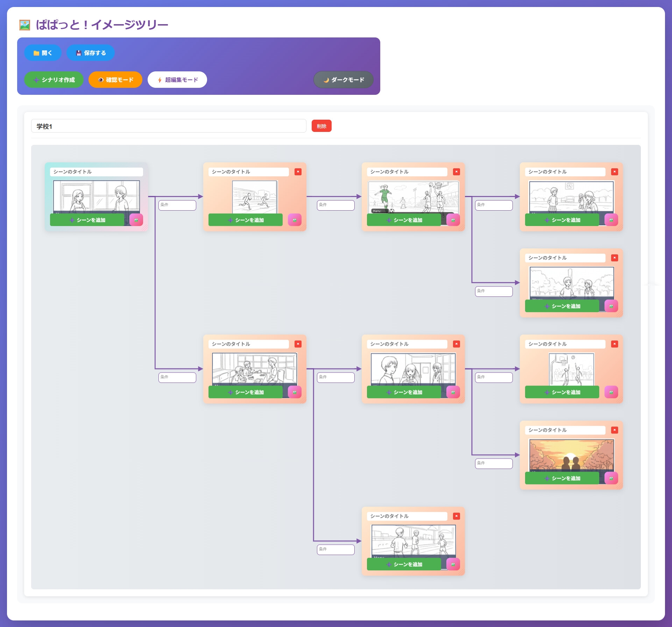
Task: Click 条件 field before the running scene
Action: click(177, 205)
